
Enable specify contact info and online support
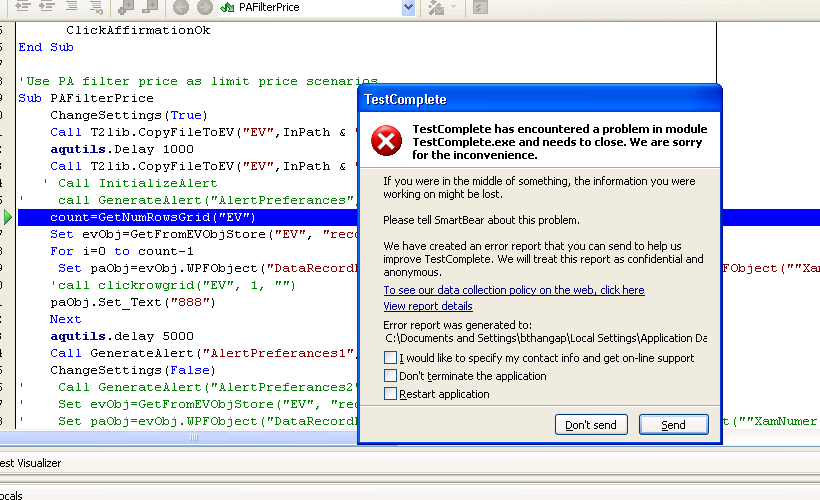[x=390, y=358]
